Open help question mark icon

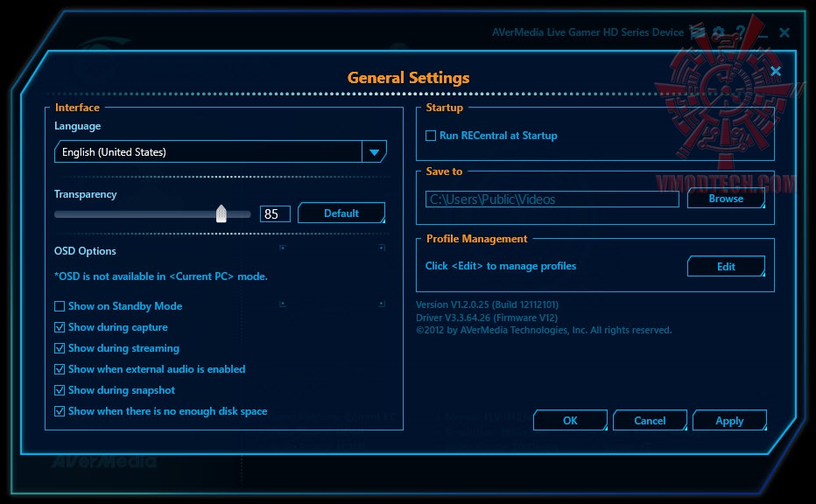click(x=740, y=32)
